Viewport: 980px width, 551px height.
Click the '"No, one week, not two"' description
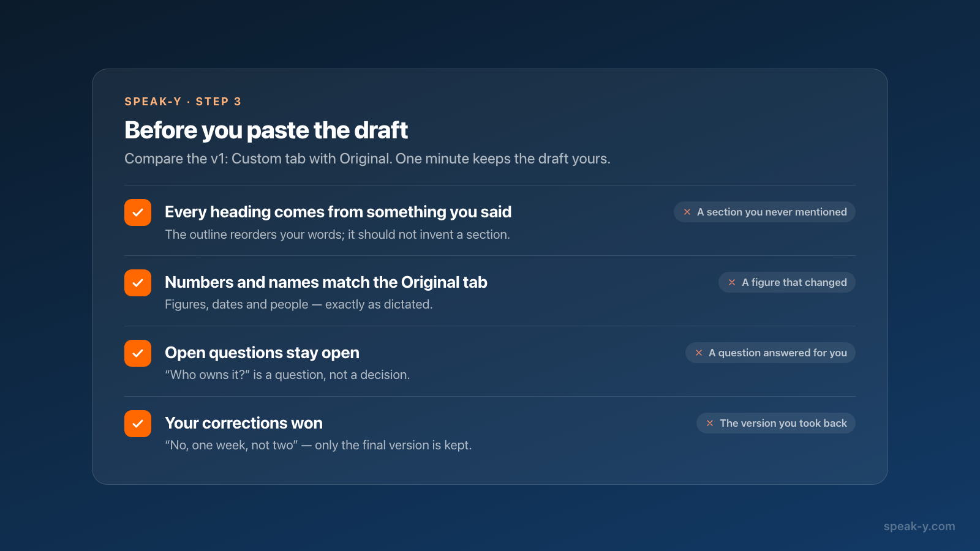318,445
